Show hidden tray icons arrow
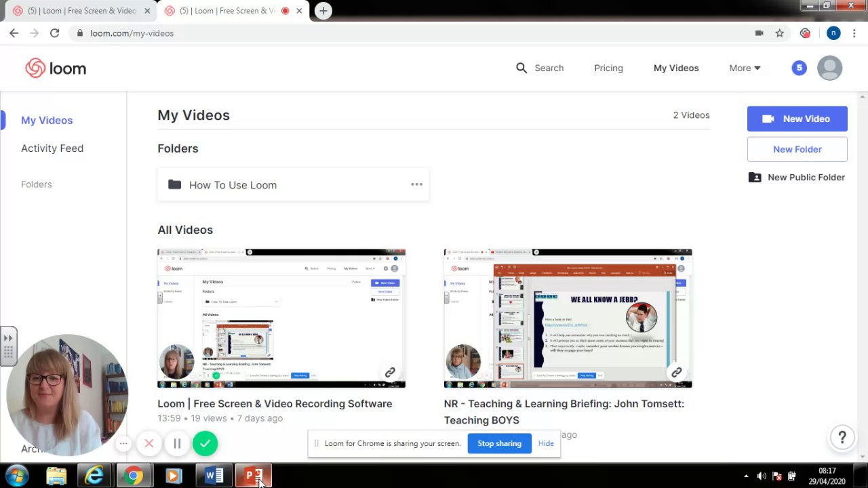The image size is (868, 488). coord(746,476)
